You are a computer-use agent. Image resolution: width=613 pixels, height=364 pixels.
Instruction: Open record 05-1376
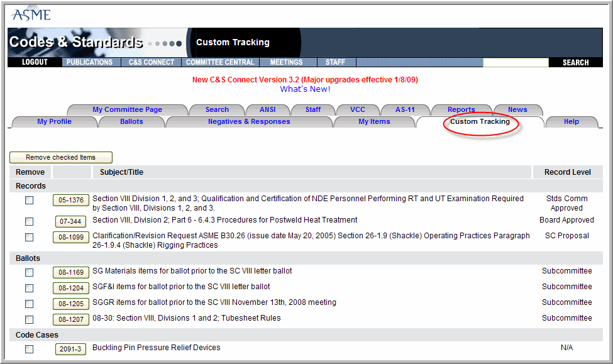pos(71,200)
